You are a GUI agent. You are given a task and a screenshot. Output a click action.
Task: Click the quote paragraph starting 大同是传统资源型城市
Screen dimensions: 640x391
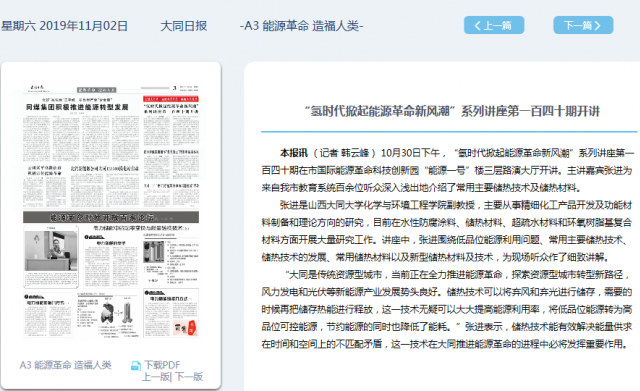pos(447,309)
